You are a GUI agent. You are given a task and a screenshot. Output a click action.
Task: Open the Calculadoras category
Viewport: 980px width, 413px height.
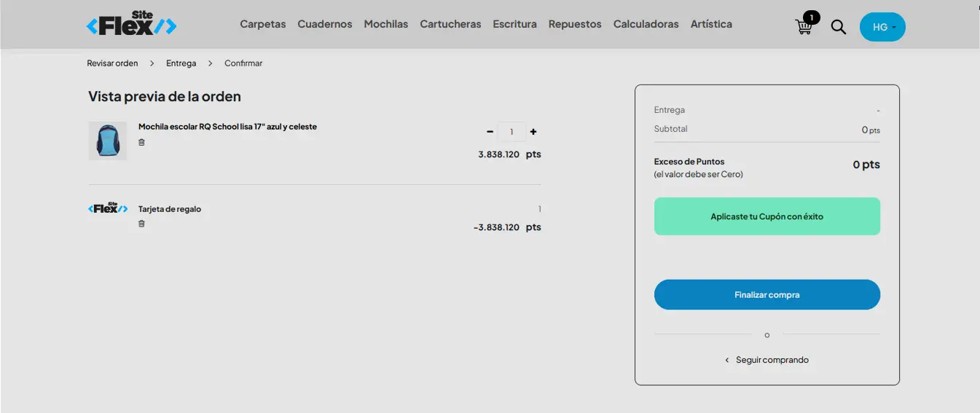click(x=646, y=24)
